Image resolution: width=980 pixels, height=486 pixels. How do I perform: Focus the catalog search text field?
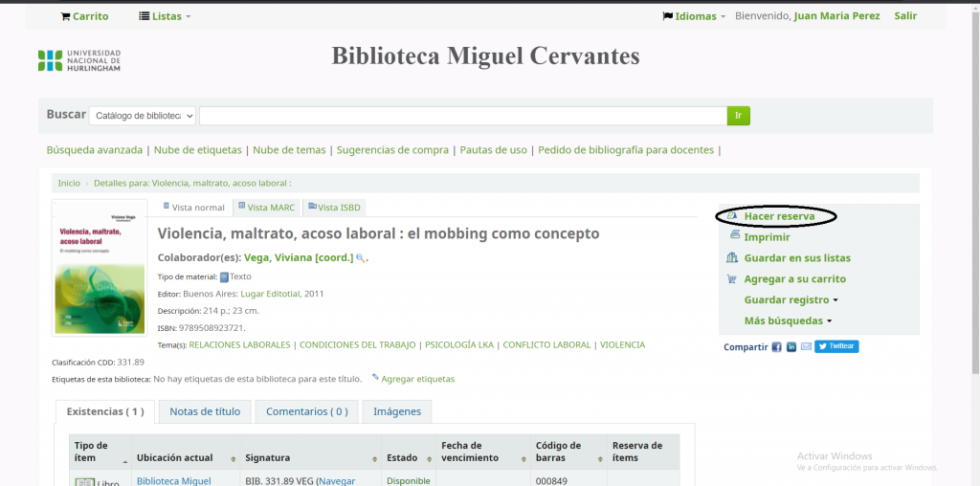click(x=463, y=116)
